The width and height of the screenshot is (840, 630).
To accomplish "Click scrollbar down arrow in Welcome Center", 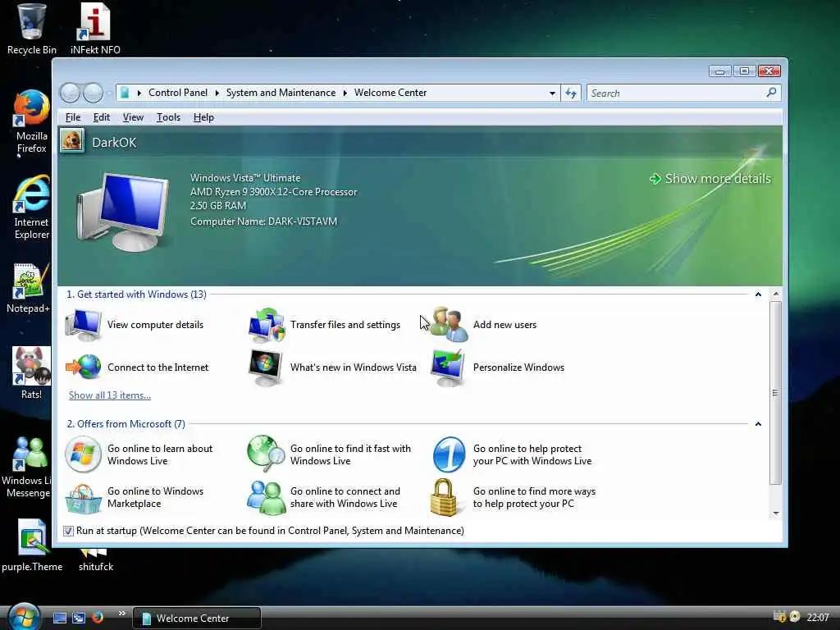I will (776, 514).
